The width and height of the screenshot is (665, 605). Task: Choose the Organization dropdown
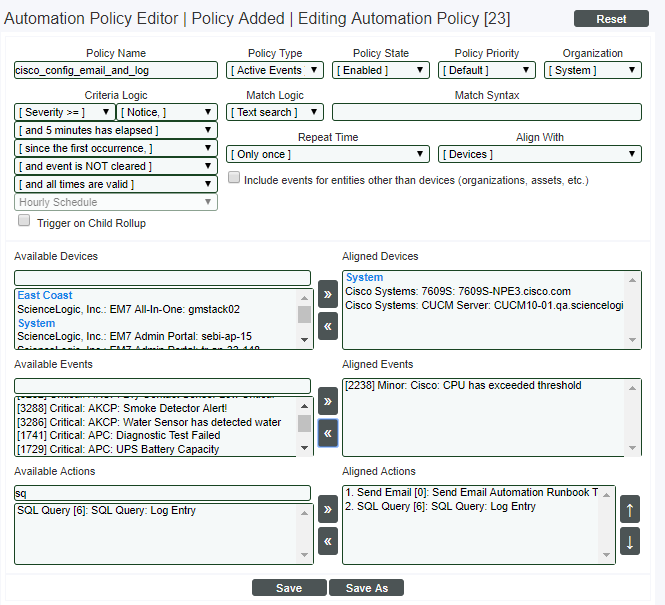pyautogui.click(x=592, y=70)
